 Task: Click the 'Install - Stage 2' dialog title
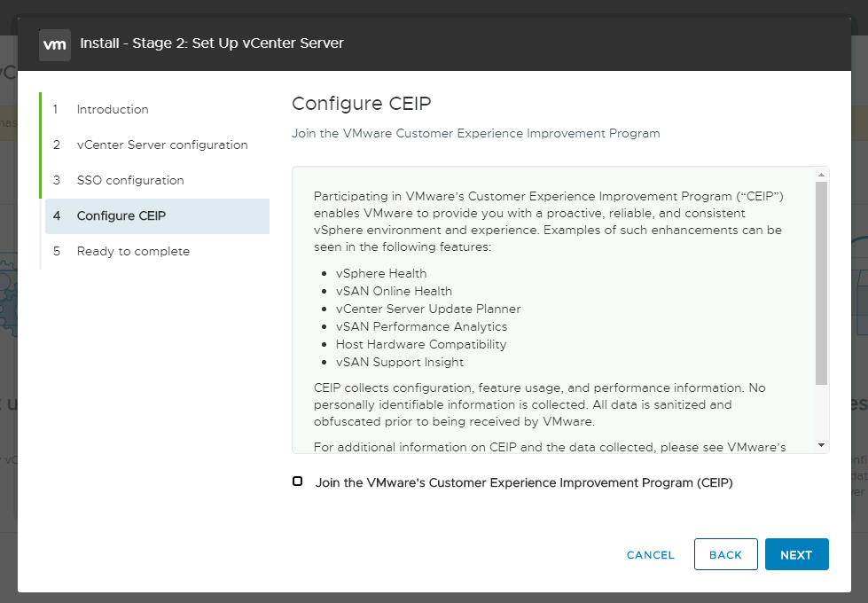(212, 43)
